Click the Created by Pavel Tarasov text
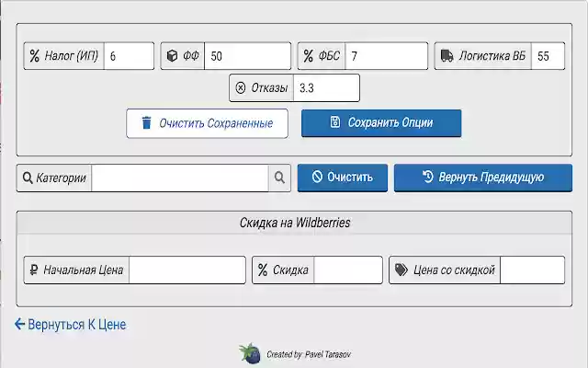 click(x=309, y=354)
